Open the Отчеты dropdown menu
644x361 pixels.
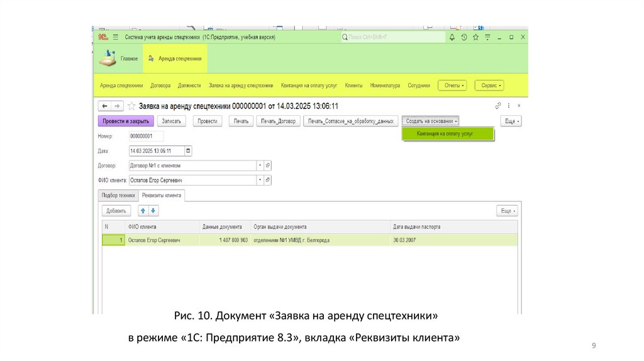coord(452,86)
